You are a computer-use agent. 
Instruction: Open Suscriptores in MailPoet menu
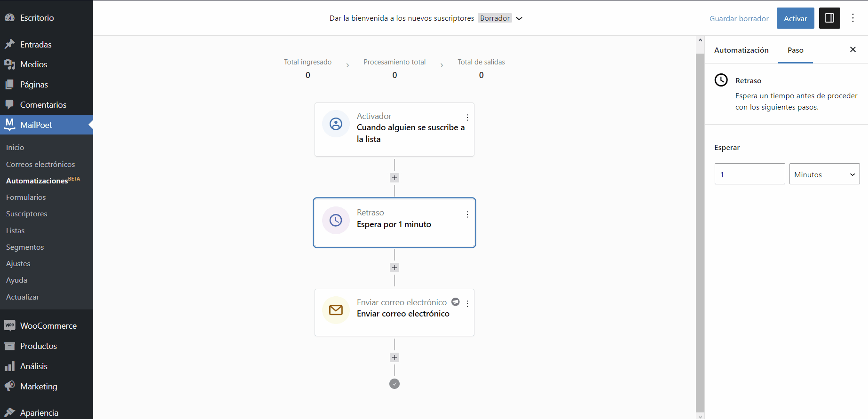point(27,213)
